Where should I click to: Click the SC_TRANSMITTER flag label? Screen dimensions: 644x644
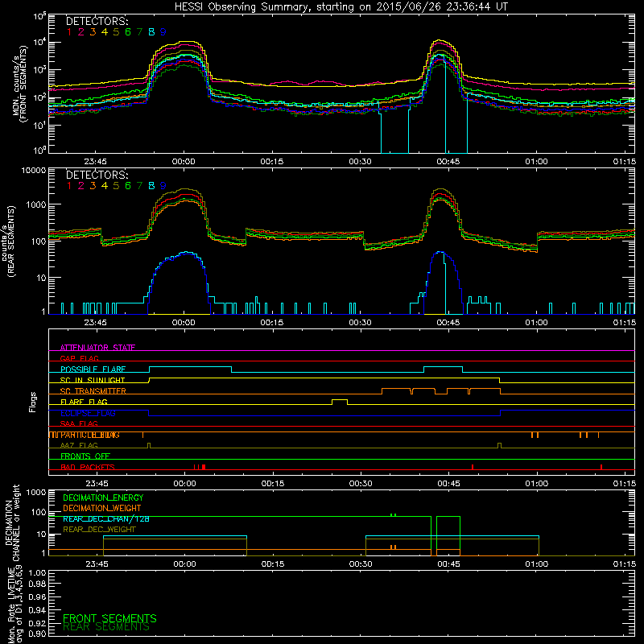coord(93,391)
